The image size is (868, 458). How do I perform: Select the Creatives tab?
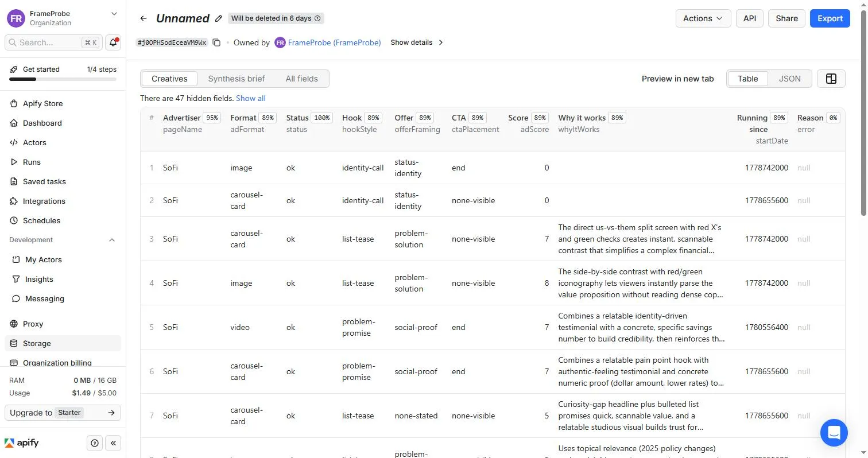point(169,79)
